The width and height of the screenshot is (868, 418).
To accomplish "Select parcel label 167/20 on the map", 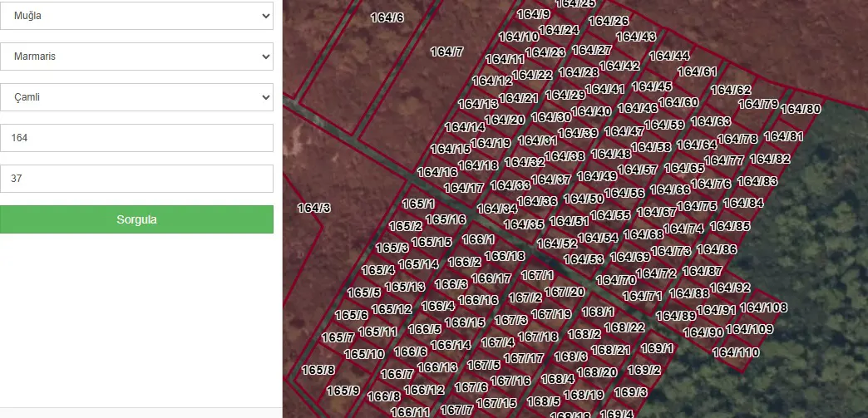I will [564, 292].
